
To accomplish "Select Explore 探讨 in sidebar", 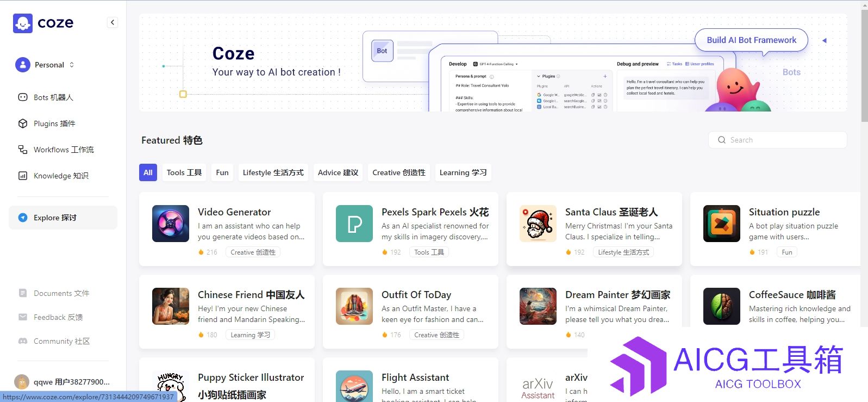I will tap(63, 218).
